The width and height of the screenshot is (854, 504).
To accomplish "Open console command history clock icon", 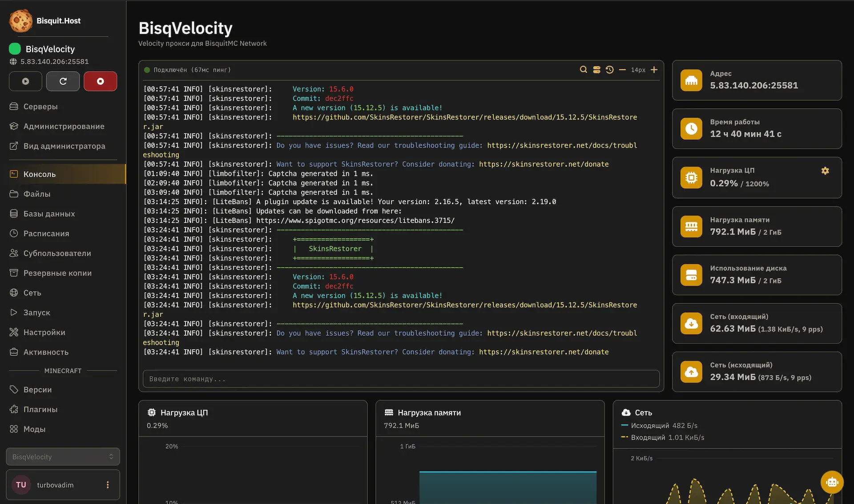I will 609,70.
